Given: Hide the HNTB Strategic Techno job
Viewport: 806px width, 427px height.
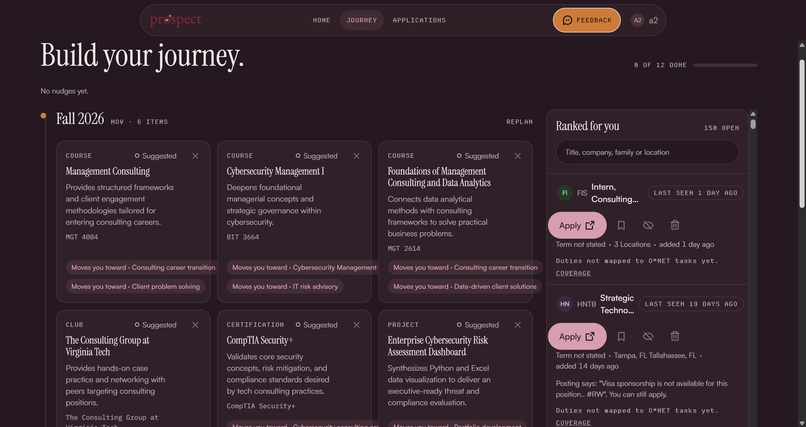Looking at the screenshot, I should tap(648, 336).
